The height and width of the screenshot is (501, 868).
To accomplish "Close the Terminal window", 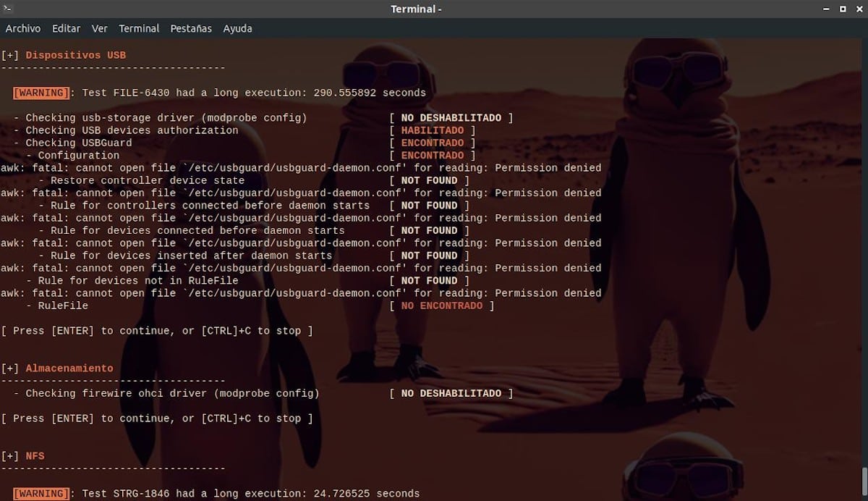I will pos(858,9).
